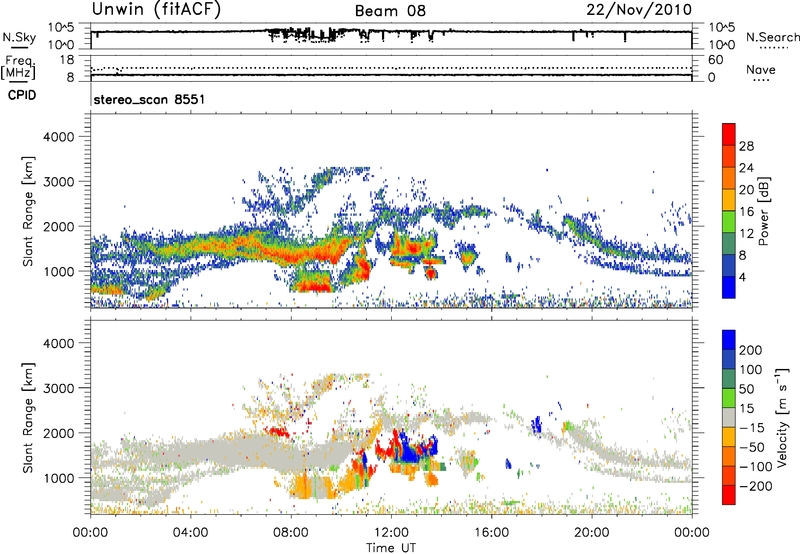800x554 pixels.
Task: Pick the red bottom segment of Velocity color bar
Action: [729, 495]
